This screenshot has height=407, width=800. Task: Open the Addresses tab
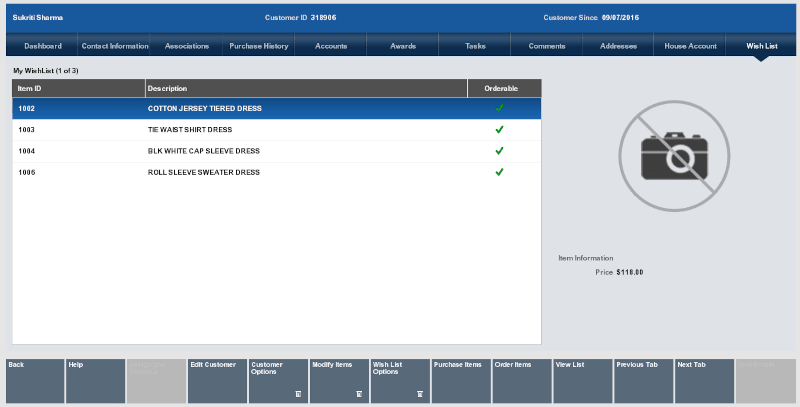[618, 46]
